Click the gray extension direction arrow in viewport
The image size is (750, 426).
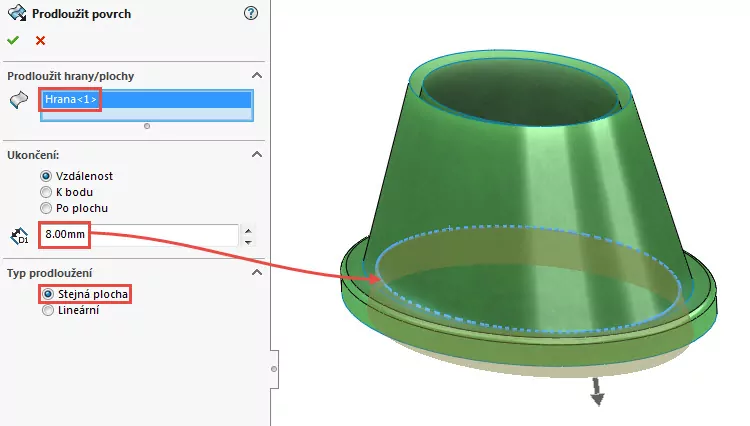597,392
